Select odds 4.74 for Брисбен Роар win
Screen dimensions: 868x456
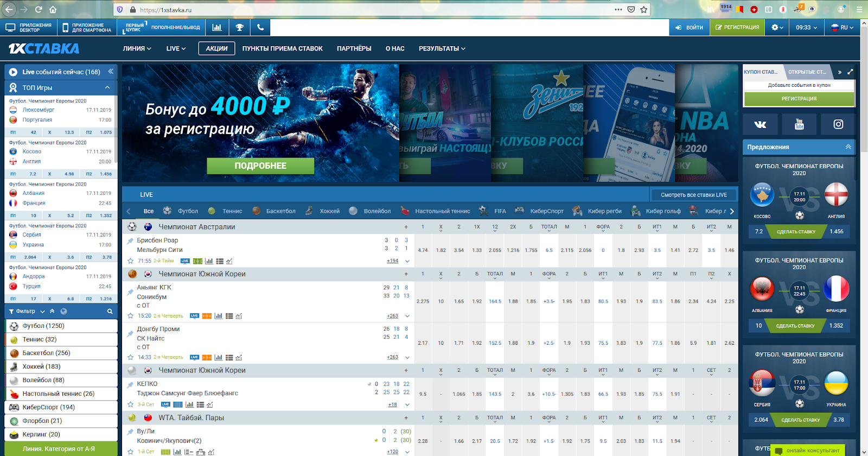(x=423, y=250)
